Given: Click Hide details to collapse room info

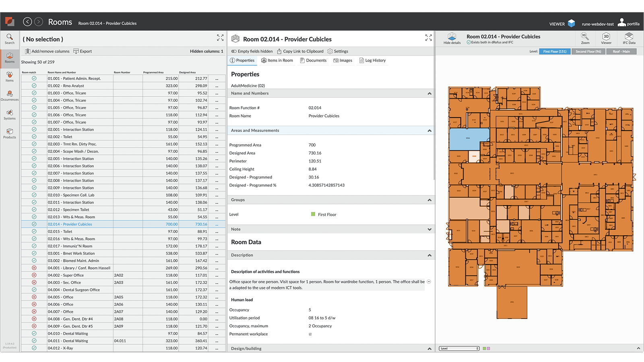Looking at the screenshot, I should 452,39.
